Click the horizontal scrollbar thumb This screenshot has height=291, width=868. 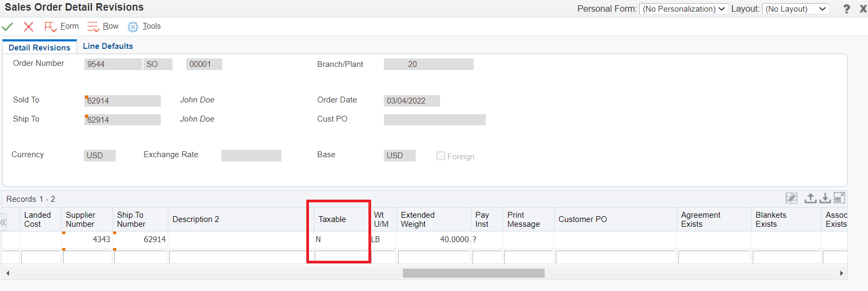pos(474,273)
